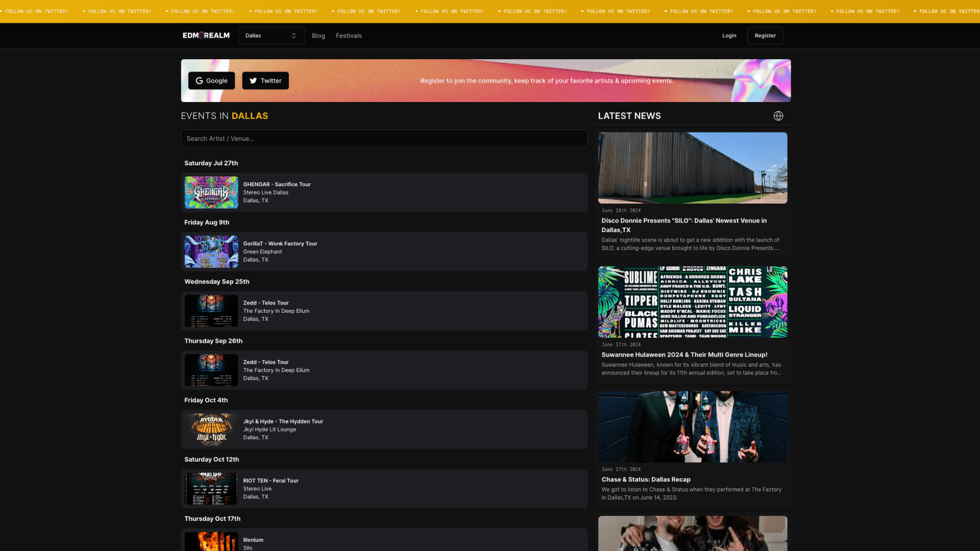This screenshot has width=980, height=551.
Task: Click the Suwannee Hulaween 2024 news thumbnail
Action: coord(693,302)
